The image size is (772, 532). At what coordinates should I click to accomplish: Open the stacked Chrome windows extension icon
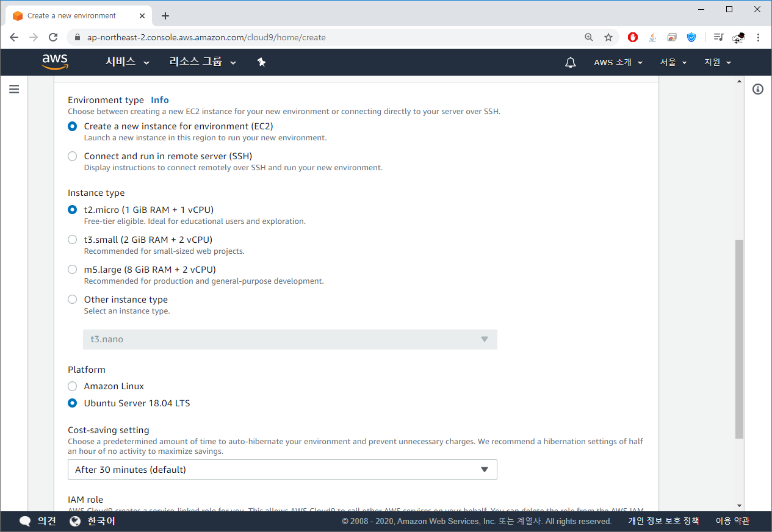coord(672,37)
